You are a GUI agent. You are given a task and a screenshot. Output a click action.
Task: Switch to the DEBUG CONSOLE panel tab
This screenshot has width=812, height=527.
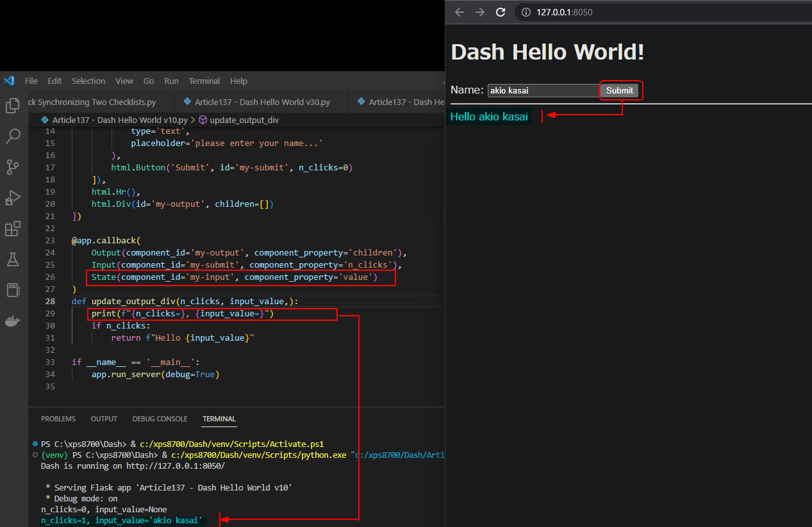[x=160, y=419]
